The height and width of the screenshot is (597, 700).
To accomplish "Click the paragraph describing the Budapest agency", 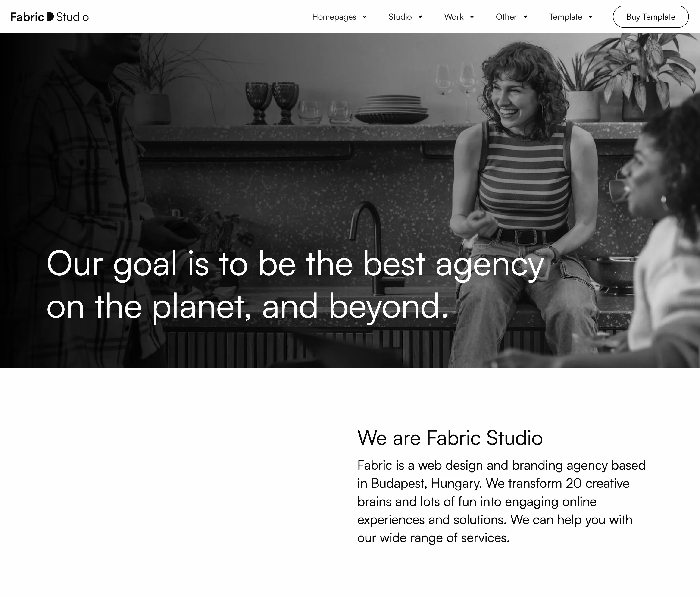I will click(501, 501).
